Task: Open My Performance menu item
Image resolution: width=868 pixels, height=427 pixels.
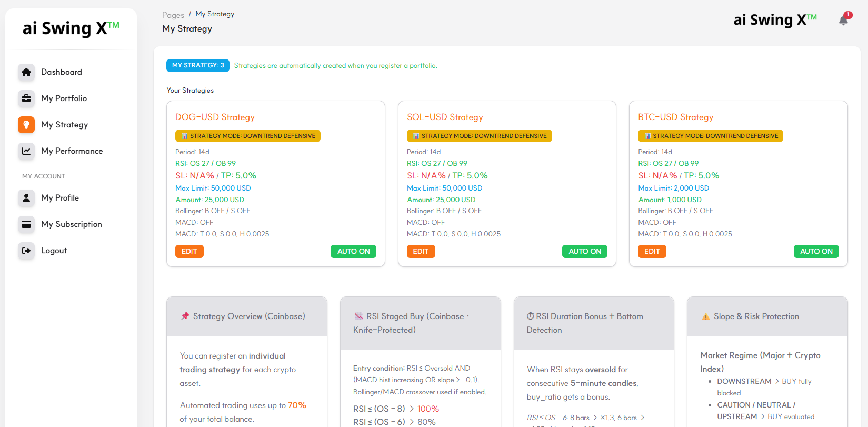Action: (72, 151)
